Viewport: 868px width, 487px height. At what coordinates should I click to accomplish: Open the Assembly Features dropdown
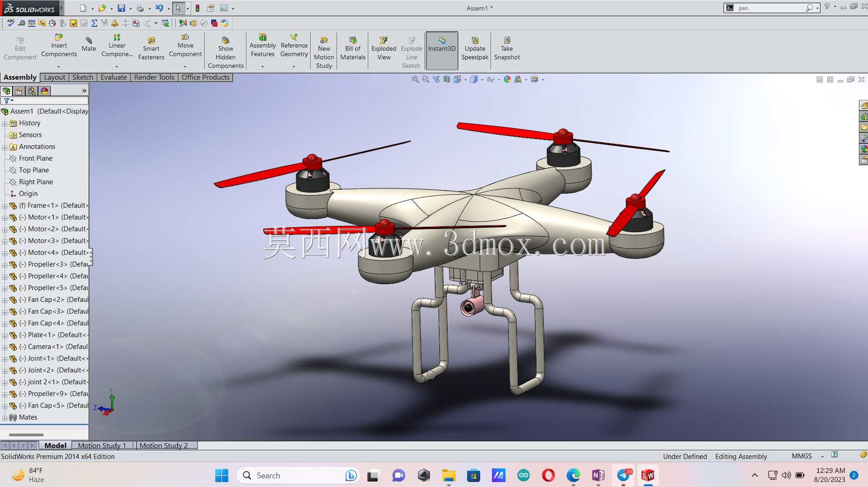click(x=263, y=67)
